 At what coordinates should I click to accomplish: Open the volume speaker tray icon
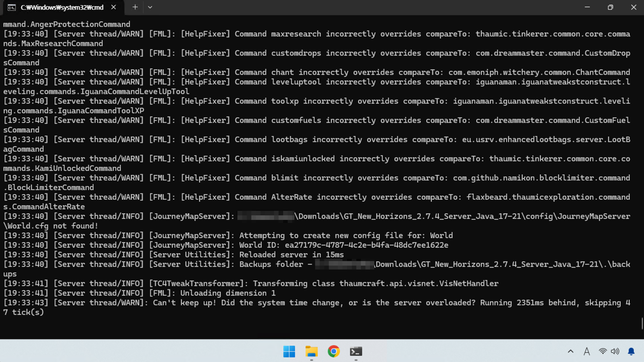point(615,351)
